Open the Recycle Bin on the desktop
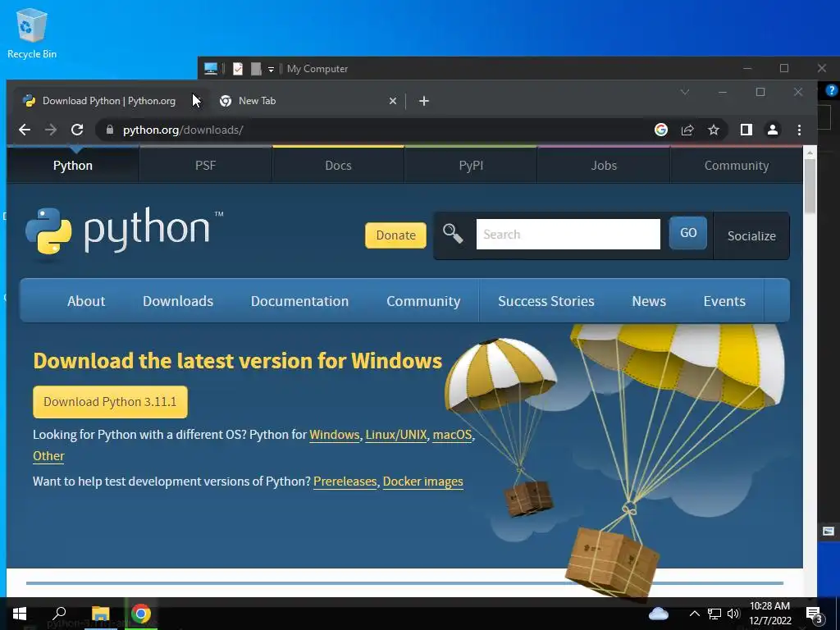The height and width of the screenshot is (630, 840). tap(32, 33)
